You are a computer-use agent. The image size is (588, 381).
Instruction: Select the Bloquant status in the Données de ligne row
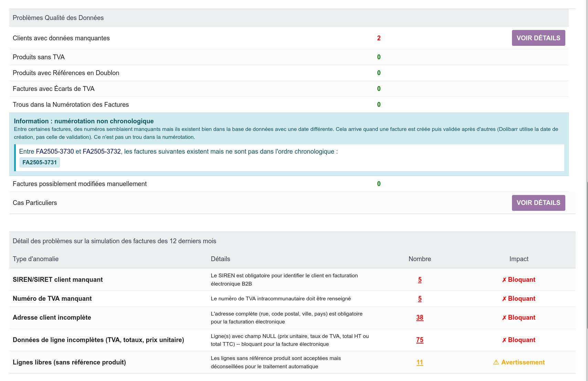click(519, 340)
